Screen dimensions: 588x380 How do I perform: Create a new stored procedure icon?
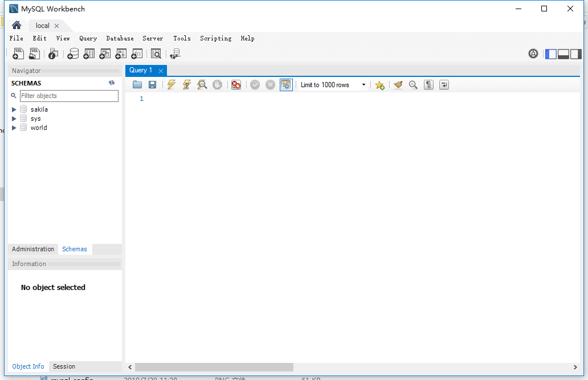[x=121, y=54]
